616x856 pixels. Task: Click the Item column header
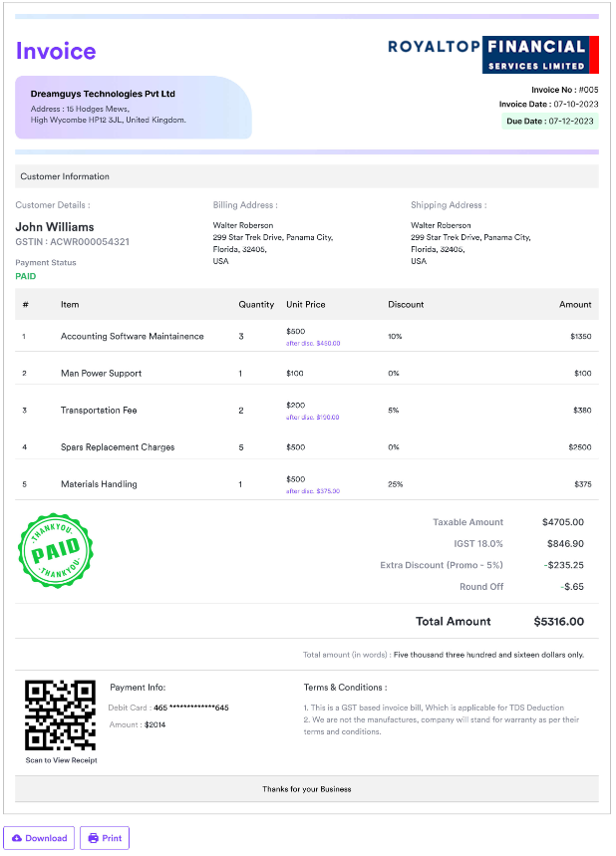(70, 305)
